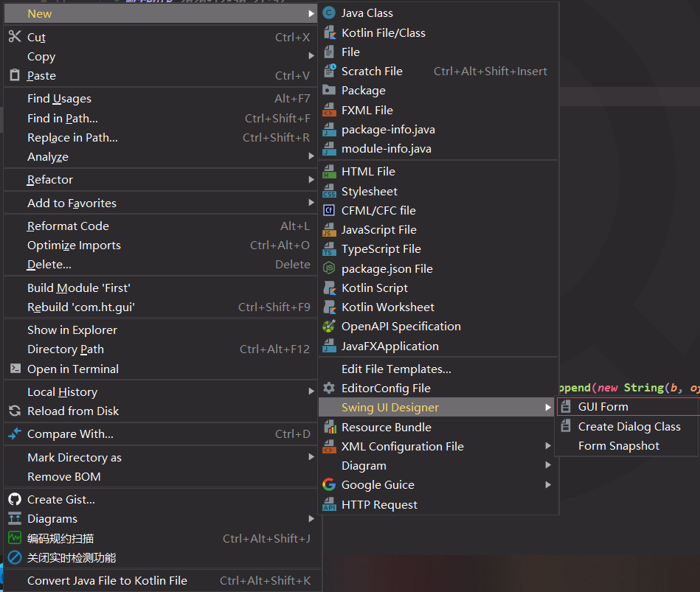The height and width of the screenshot is (592, 700).
Task: Click the FXML File icon
Action: point(329,110)
